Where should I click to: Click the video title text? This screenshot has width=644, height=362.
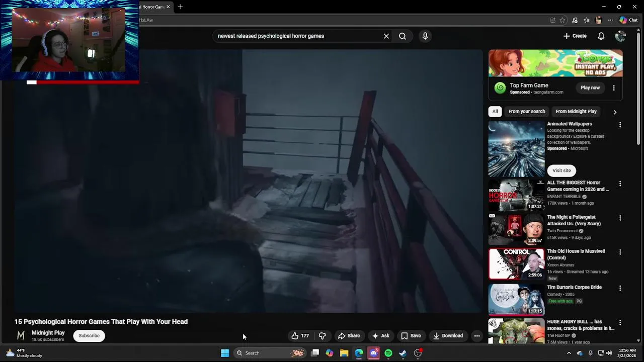click(x=101, y=322)
